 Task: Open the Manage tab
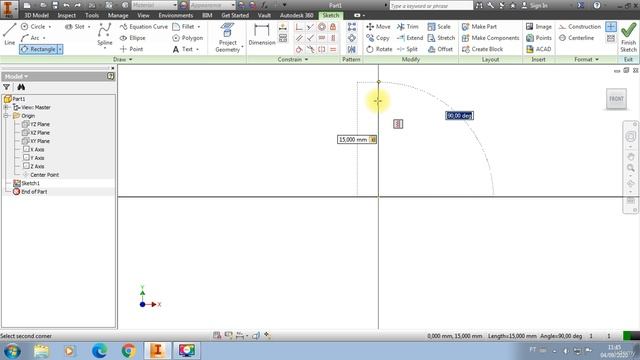118,16
